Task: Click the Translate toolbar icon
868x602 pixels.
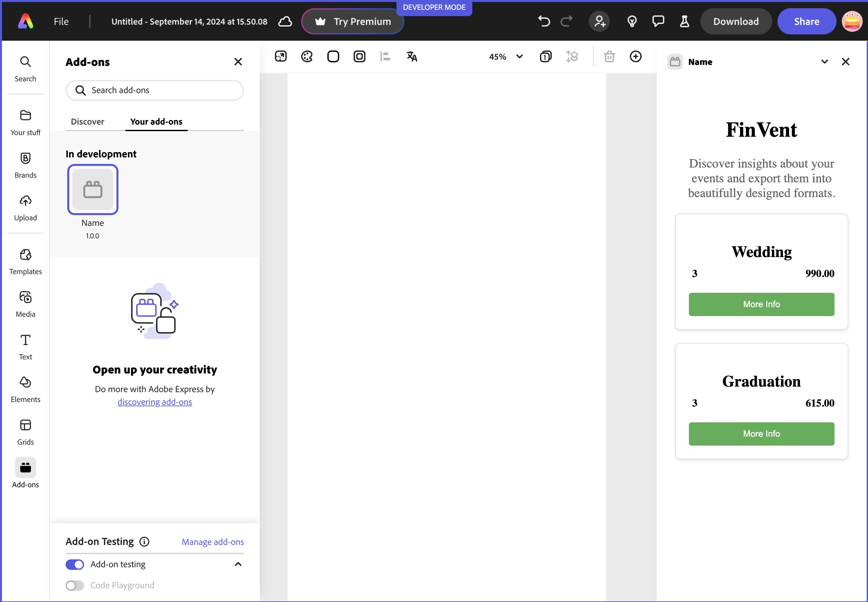Action: point(412,57)
